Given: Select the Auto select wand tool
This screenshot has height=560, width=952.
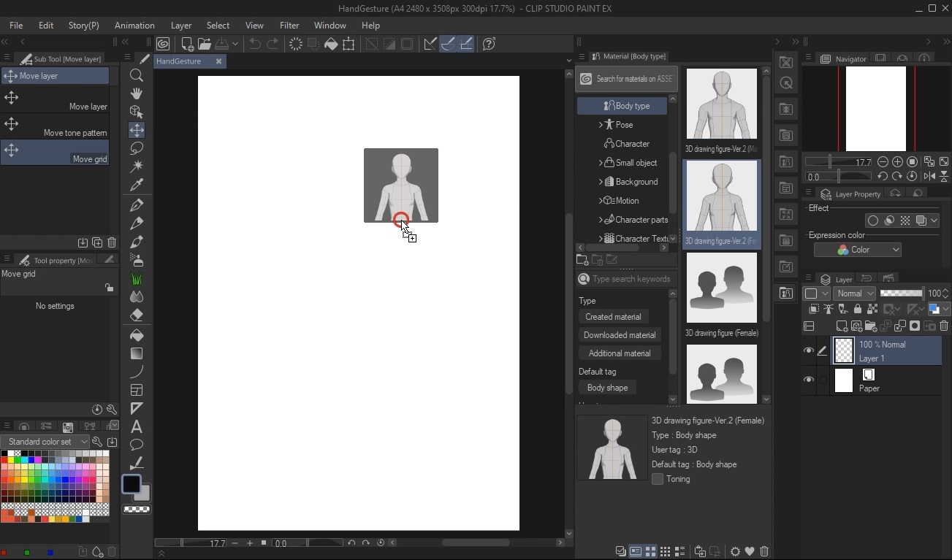Looking at the screenshot, I should (137, 166).
